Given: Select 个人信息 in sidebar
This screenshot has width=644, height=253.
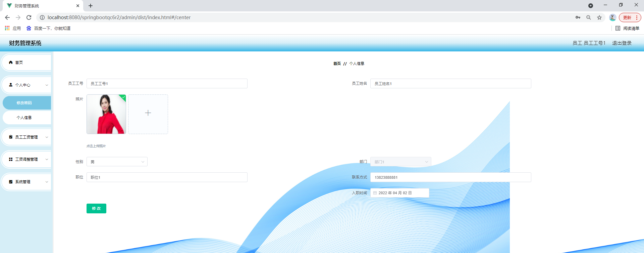Looking at the screenshot, I should pyautogui.click(x=24, y=118).
